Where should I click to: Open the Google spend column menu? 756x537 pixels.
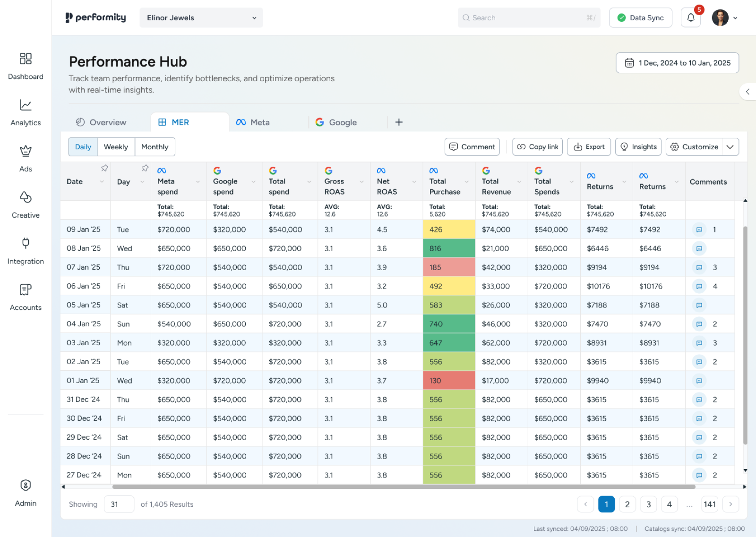(254, 181)
